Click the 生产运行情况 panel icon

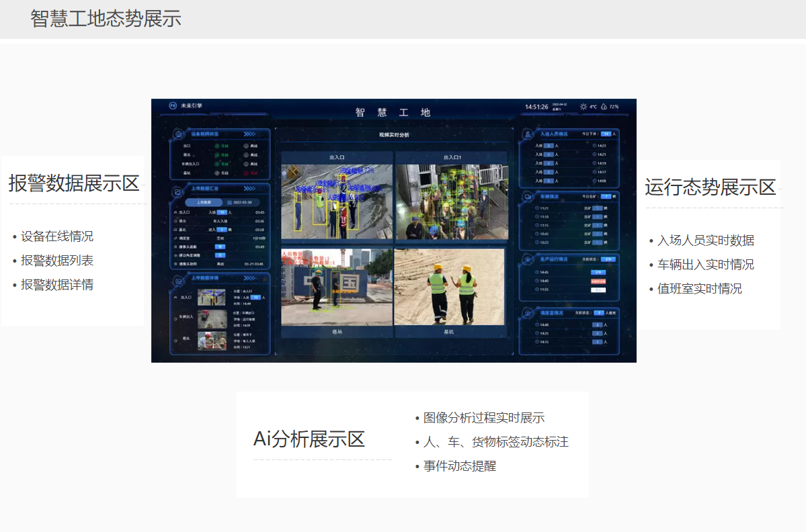pos(528,259)
